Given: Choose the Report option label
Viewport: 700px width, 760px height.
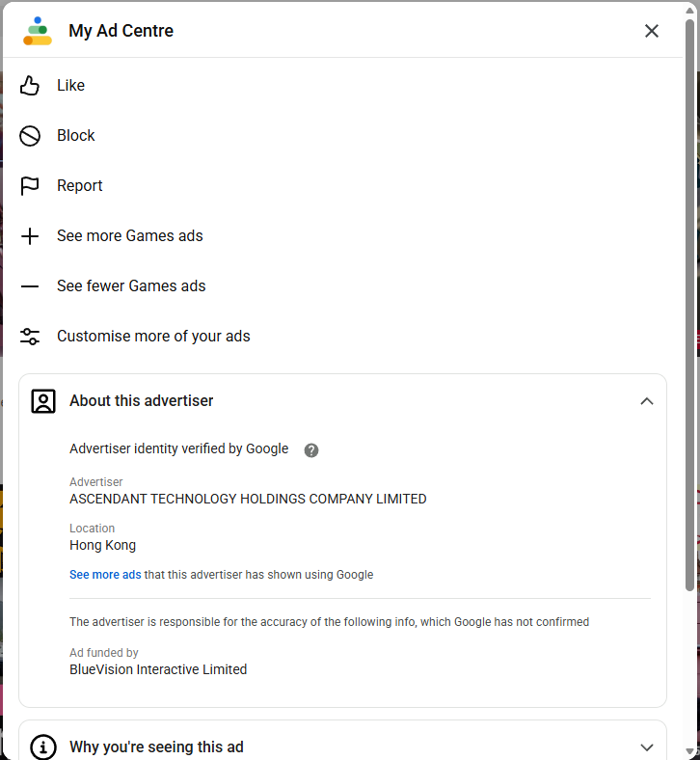Looking at the screenshot, I should point(79,185).
